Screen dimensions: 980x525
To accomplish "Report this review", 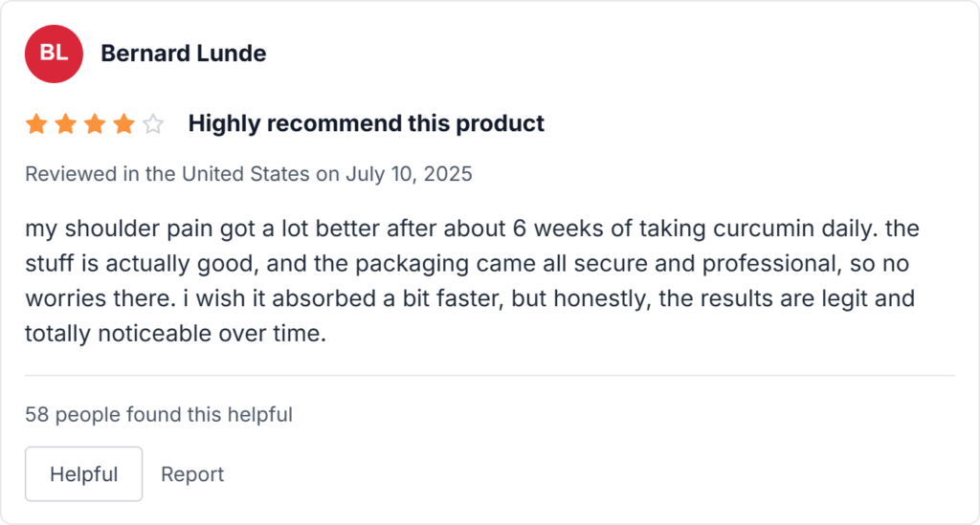I will [x=192, y=474].
